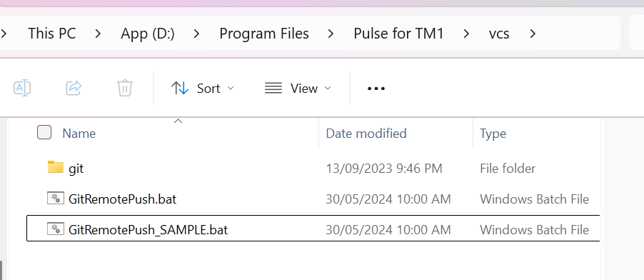Select the GitRemotePush.bat file name
644x280 pixels.
[122, 199]
